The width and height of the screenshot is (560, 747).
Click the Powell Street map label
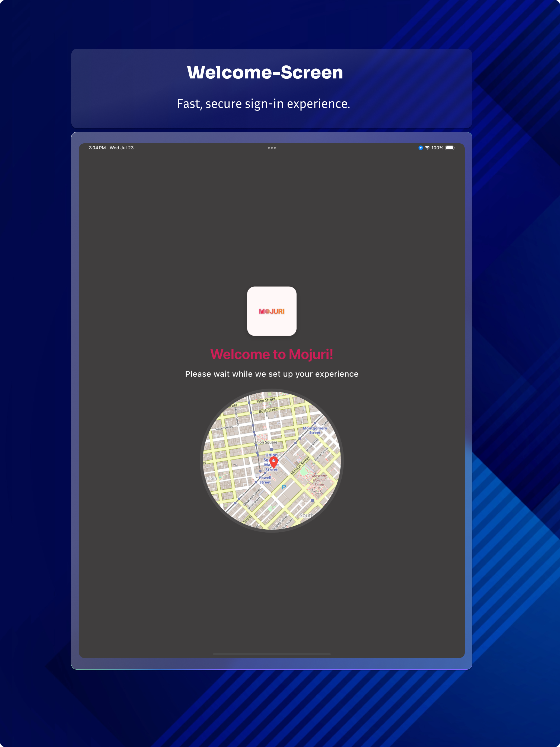click(265, 480)
